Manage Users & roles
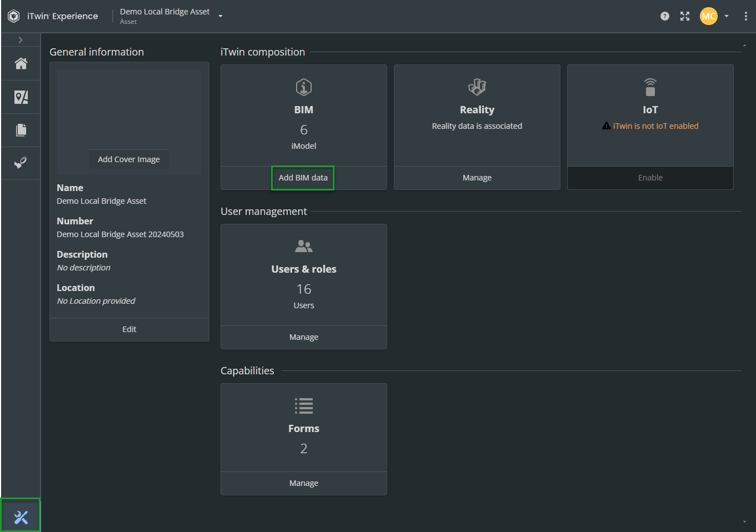Image resolution: width=756 pixels, height=532 pixels. coord(303,337)
